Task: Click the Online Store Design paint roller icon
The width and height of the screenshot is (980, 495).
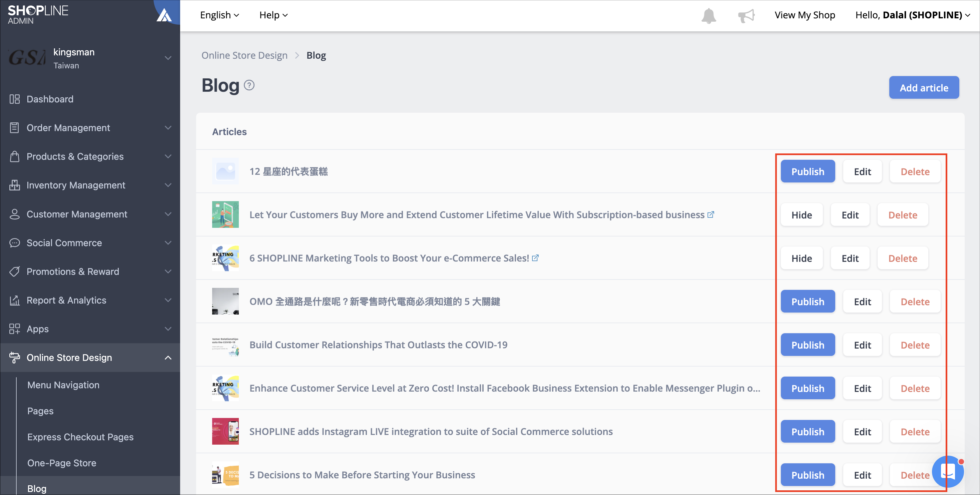Action: point(14,358)
